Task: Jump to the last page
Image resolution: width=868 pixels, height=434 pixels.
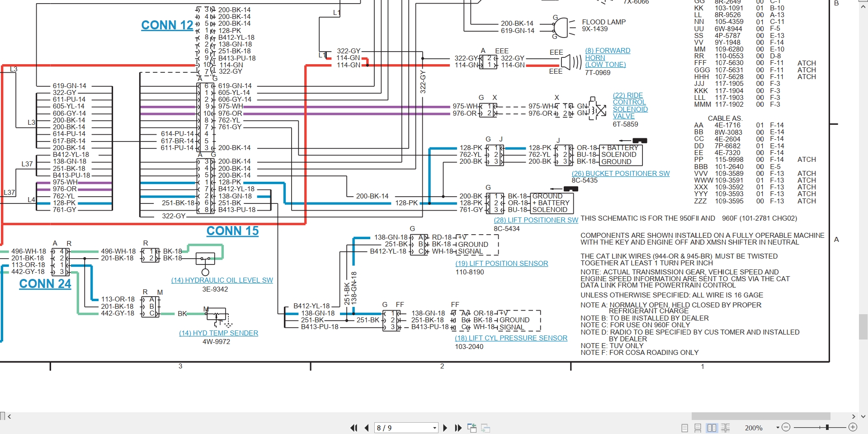Action: point(458,428)
